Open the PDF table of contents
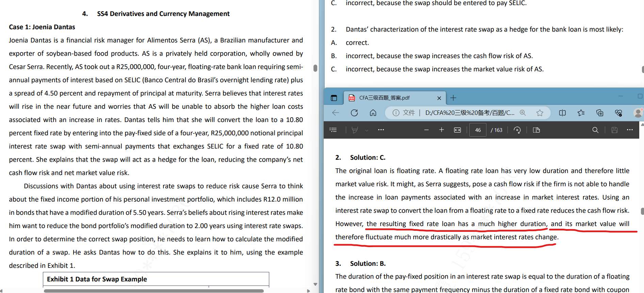This screenshot has height=293, width=644. [333, 130]
